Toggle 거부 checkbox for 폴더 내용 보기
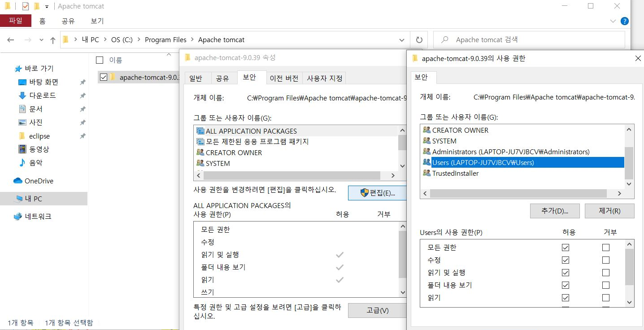Viewport: 644px width, 330px height. (x=606, y=285)
